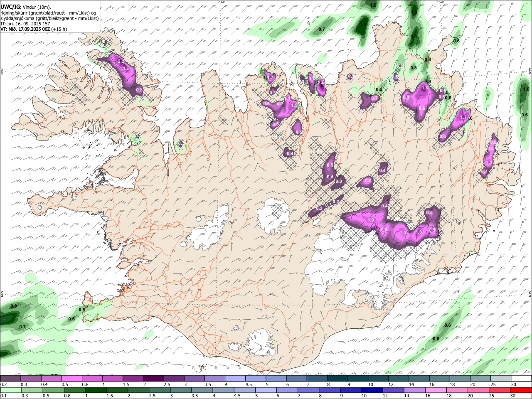Click the '18' label in the lower legend row
Screen dimensions: 532x399
450,396
